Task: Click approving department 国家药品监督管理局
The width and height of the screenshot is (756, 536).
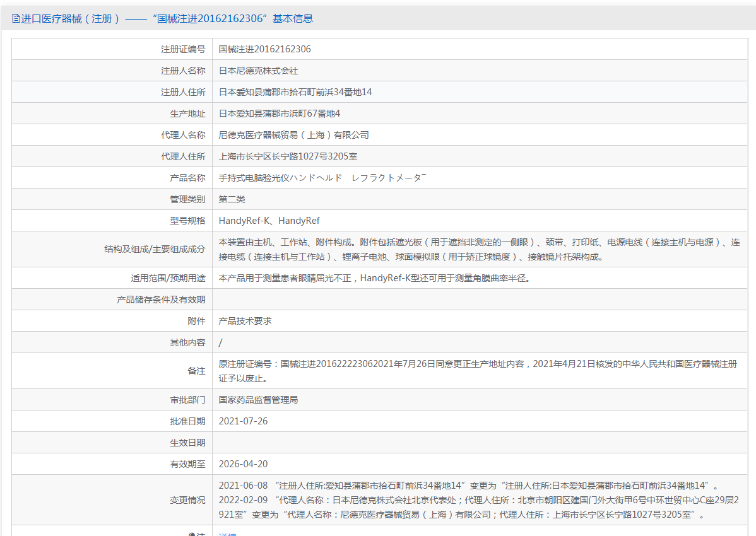Action: [259, 400]
